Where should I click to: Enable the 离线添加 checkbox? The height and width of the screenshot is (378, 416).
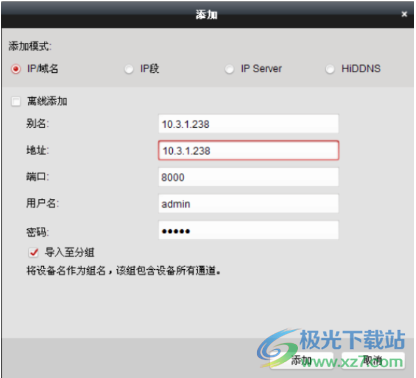pos(16,101)
